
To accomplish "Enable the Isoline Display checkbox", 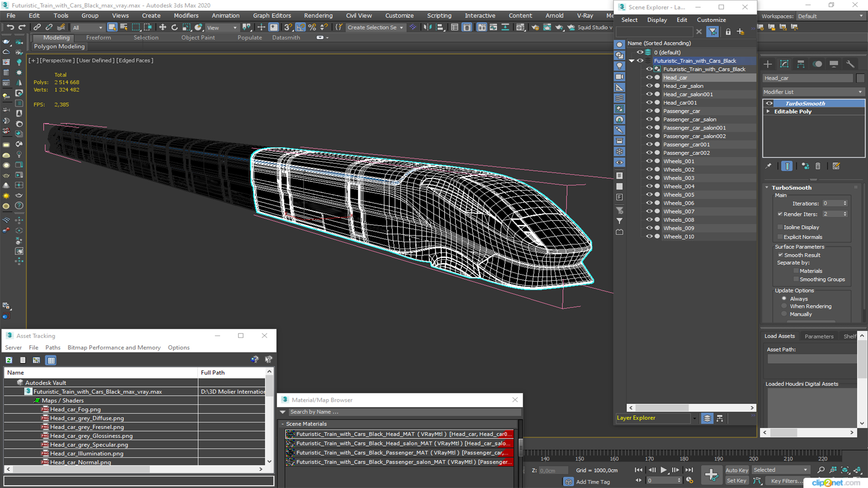I will point(780,227).
